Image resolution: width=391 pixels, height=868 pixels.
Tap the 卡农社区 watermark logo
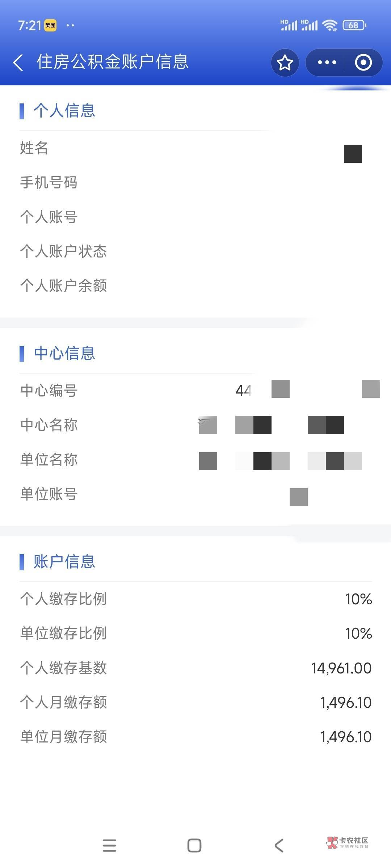coord(347,843)
